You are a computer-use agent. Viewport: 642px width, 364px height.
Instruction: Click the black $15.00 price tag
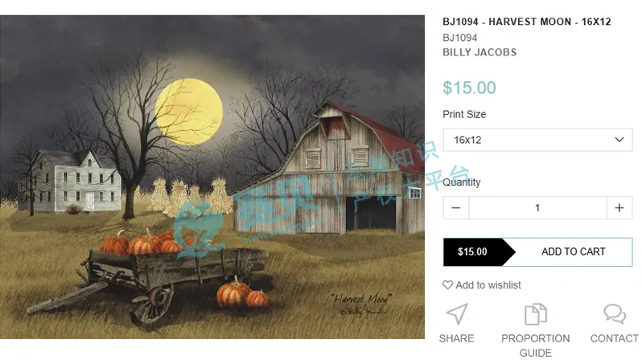pos(474,252)
